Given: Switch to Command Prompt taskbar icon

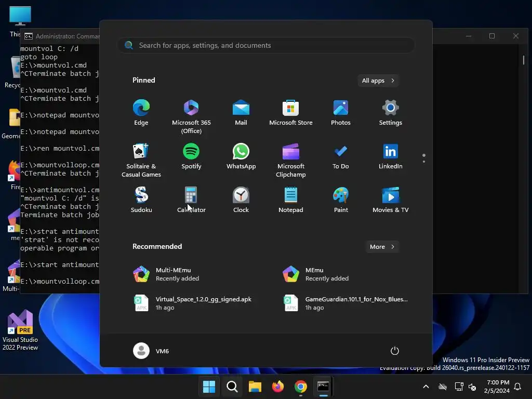Looking at the screenshot, I should pos(323,387).
